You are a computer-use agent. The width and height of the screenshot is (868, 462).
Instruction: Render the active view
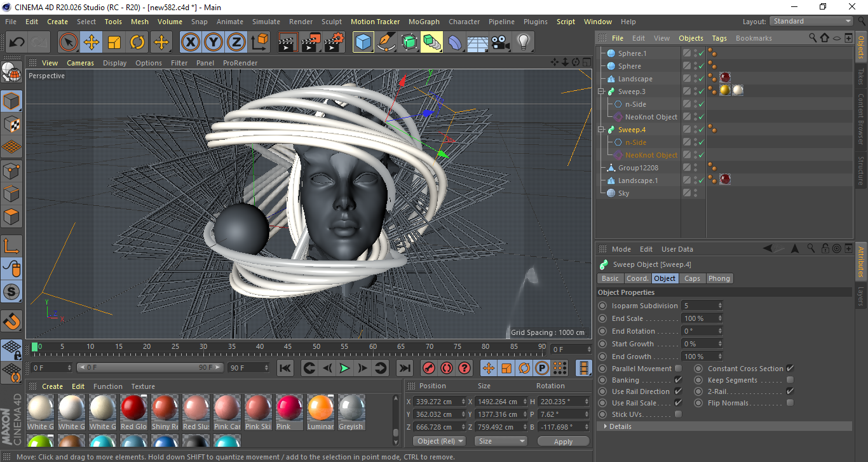click(288, 43)
